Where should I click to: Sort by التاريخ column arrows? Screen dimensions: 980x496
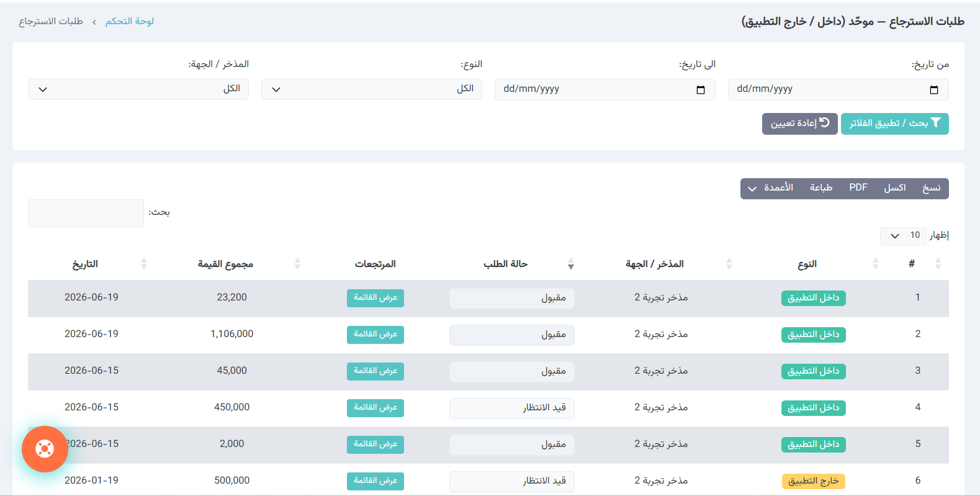(143, 264)
